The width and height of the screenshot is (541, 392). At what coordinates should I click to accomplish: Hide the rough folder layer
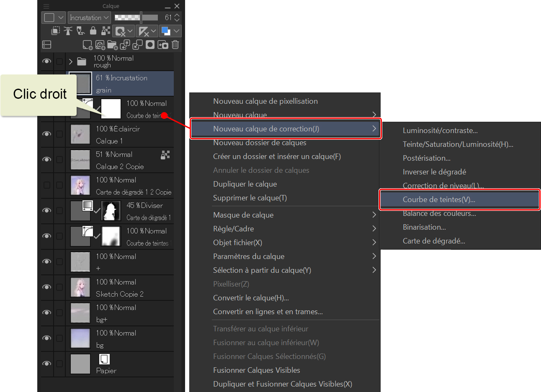click(46, 61)
